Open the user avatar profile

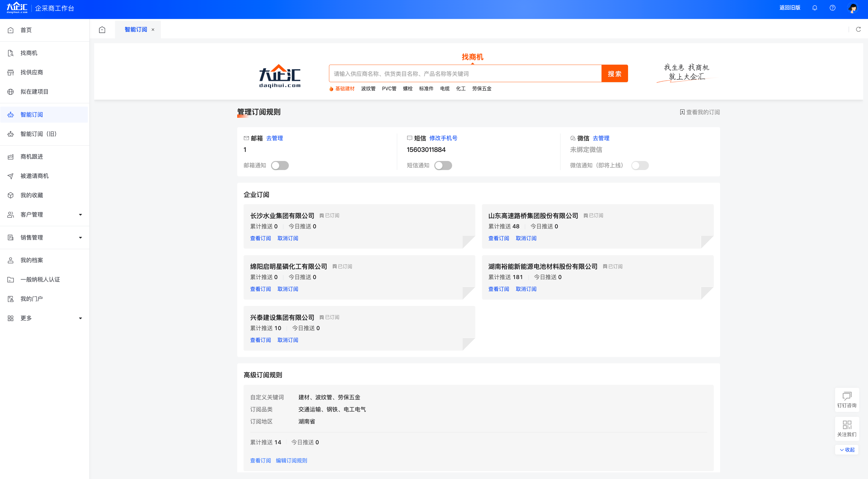tap(853, 8)
